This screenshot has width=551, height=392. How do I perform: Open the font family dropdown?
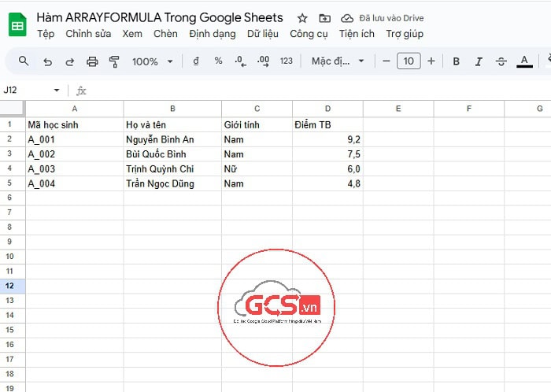[x=338, y=61]
